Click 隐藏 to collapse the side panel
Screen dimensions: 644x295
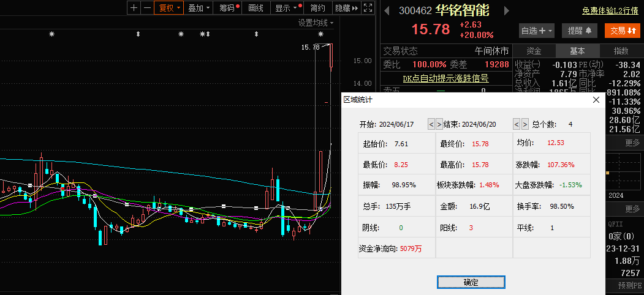tap(347, 7)
